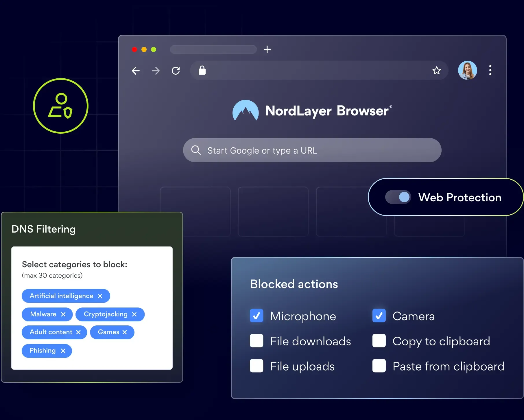Image resolution: width=524 pixels, height=420 pixels.
Task: Click the yellow window minimize dot
Action: [144, 49]
